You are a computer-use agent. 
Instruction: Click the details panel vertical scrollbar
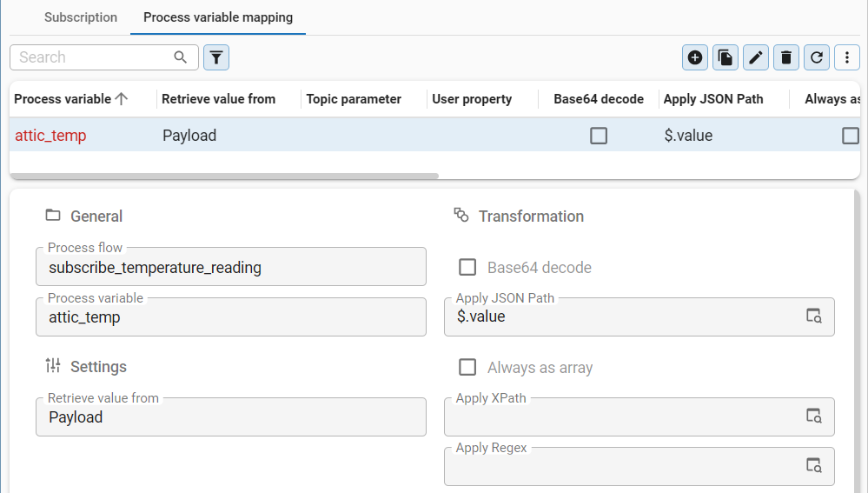pos(857,341)
